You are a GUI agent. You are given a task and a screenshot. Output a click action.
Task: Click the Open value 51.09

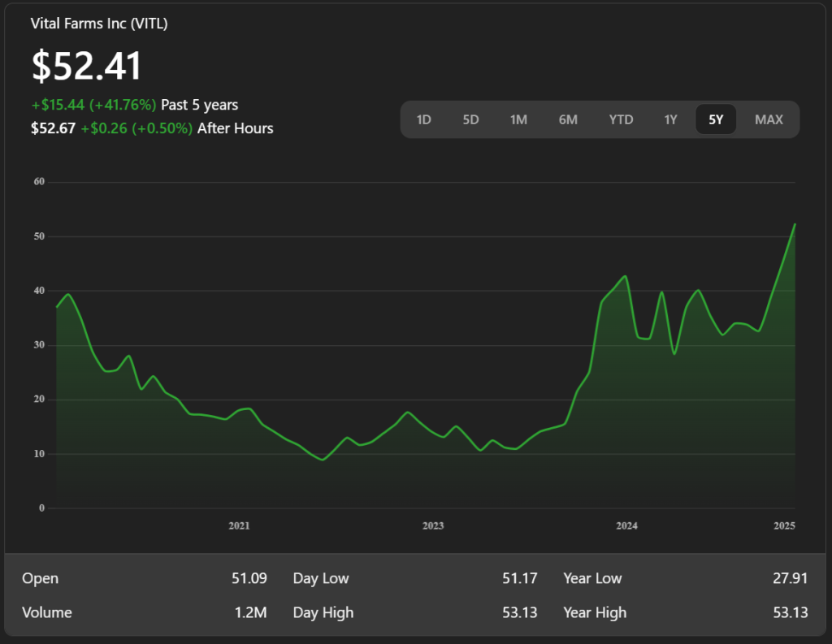click(249, 578)
